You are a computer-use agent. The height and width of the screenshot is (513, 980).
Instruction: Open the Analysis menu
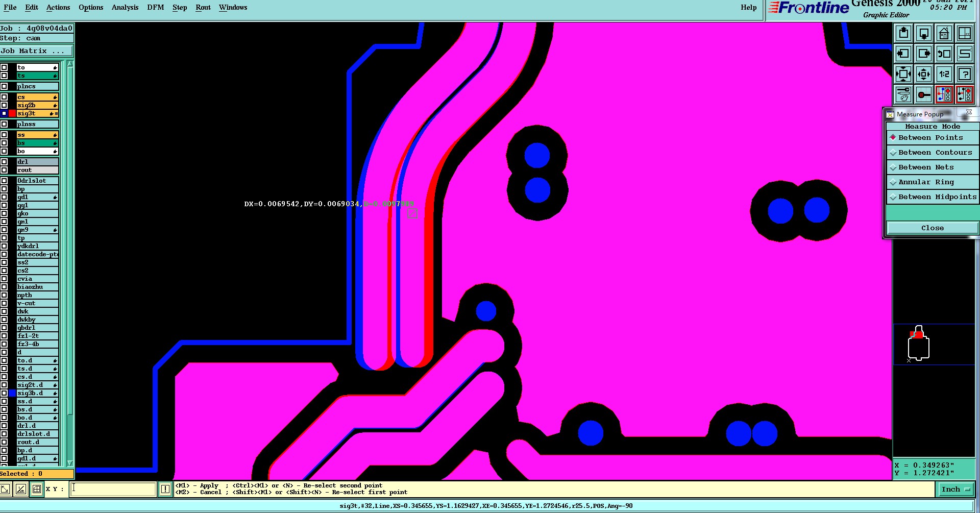[x=125, y=7]
